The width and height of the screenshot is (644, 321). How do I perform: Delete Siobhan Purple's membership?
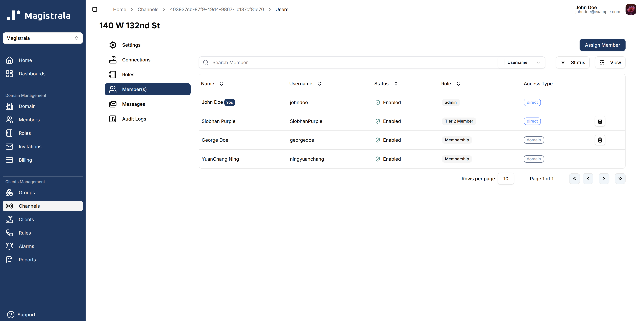tap(600, 121)
